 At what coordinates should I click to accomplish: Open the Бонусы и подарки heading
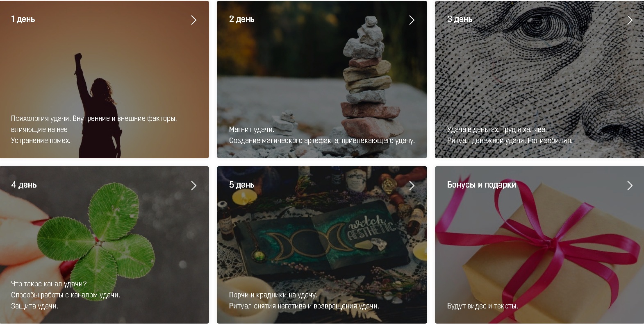(481, 185)
